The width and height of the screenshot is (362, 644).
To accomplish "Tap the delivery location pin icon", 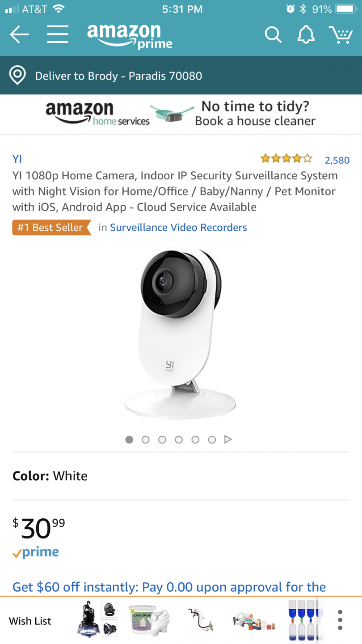I will pyautogui.click(x=17, y=76).
